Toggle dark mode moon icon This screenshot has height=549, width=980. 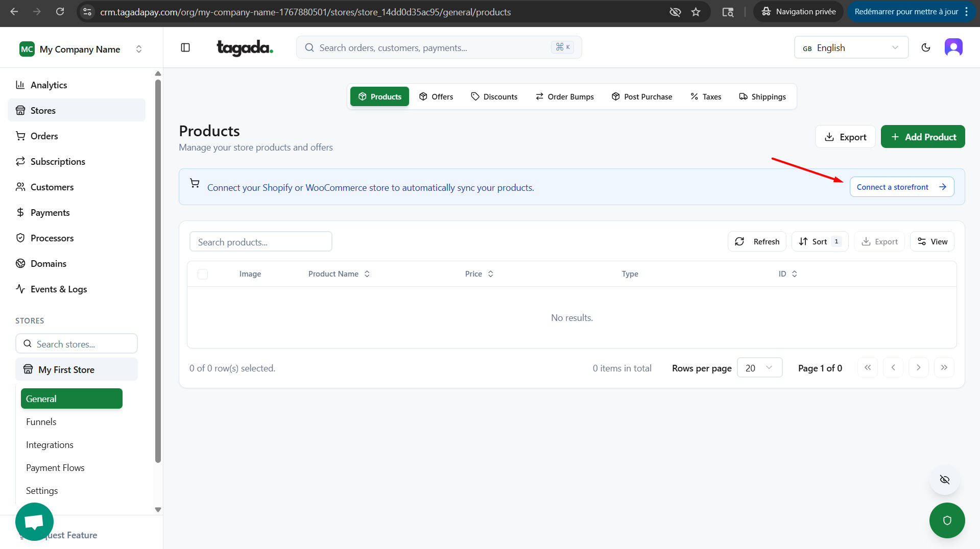[925, 47]
